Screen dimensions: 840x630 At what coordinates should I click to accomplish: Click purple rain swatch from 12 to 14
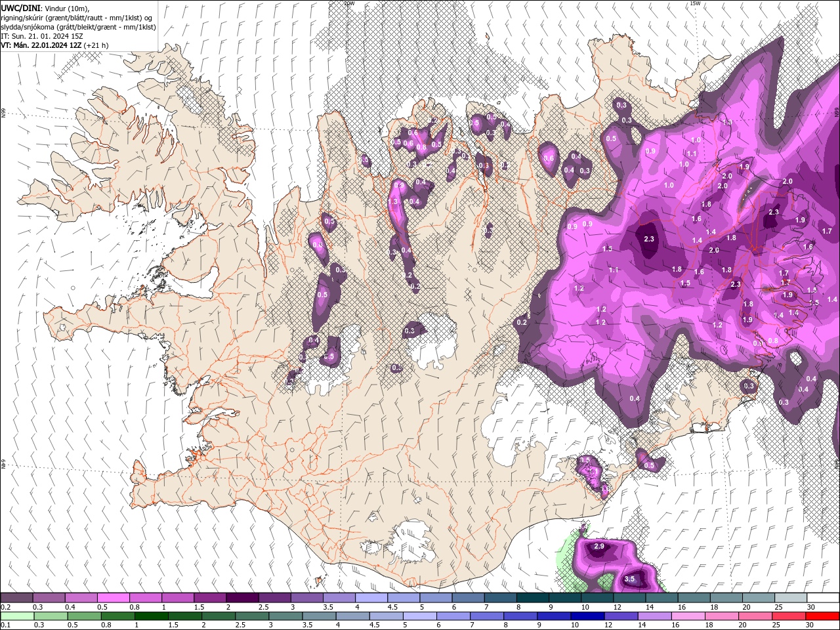tap(621, 616)
